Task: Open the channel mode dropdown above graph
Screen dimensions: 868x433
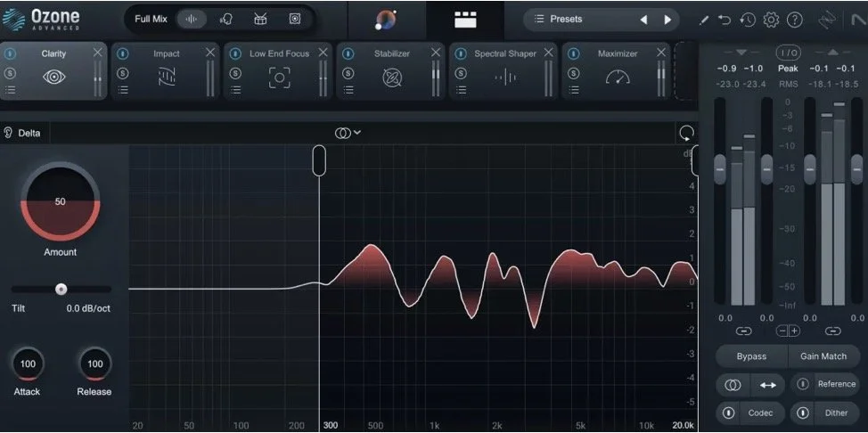Action: (x=348, y=133)
